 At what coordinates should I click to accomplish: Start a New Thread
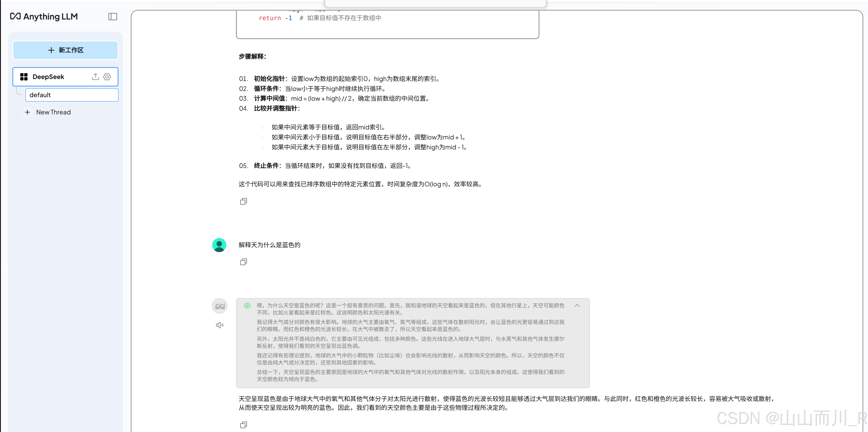pyautogui.click(x=53, y=112)
